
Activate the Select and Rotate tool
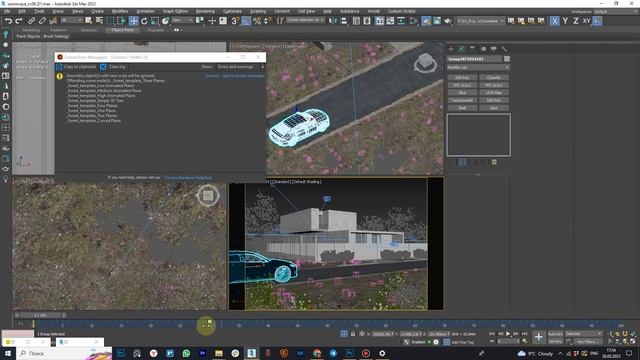point(144,21)
